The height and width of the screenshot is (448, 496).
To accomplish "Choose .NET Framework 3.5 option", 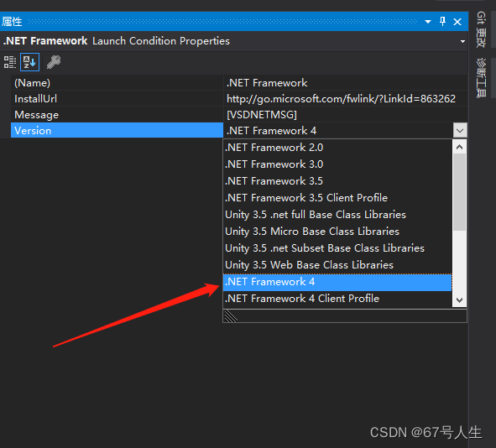I will pos(338,181).
